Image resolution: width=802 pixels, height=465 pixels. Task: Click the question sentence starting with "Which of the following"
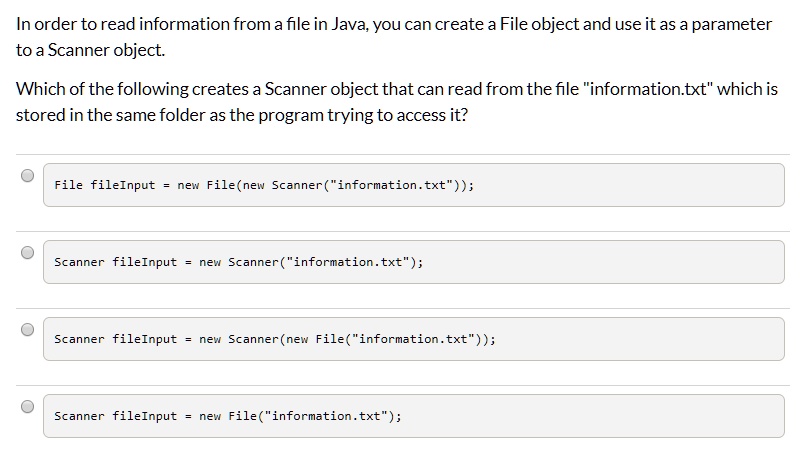300,90
